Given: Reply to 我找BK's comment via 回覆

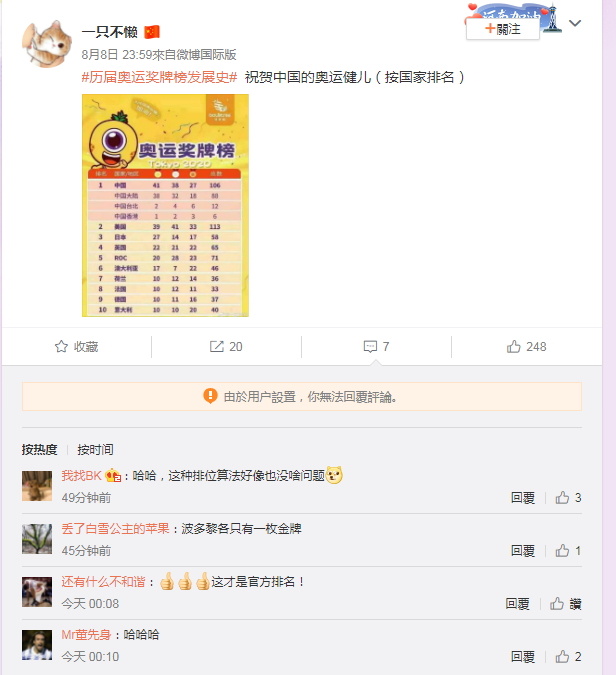Looking at the screenshot, I should (523, 498).
